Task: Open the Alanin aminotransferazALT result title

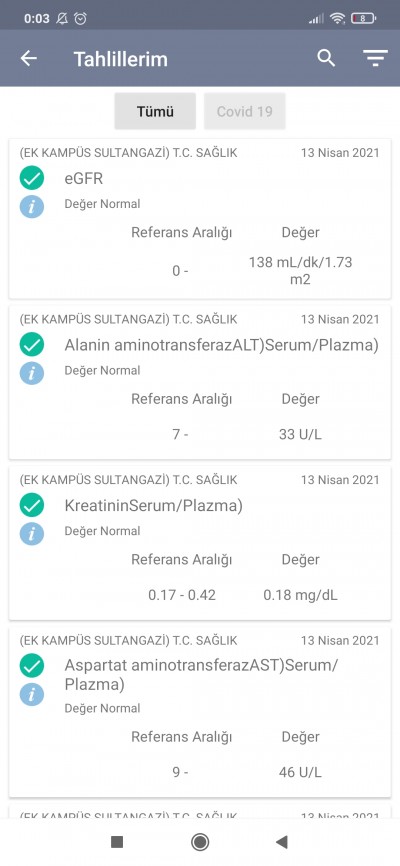Action: click(222, 345)
